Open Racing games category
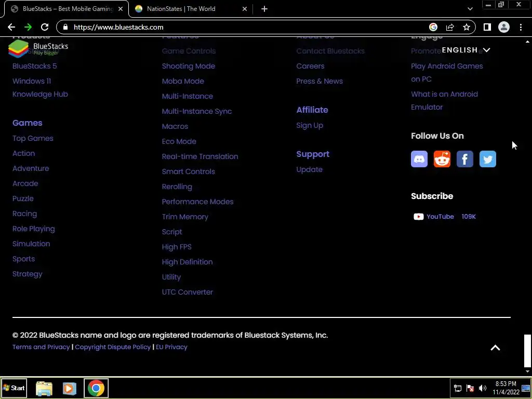The height and width of the screenshot is (399, 532). [24, 214]
